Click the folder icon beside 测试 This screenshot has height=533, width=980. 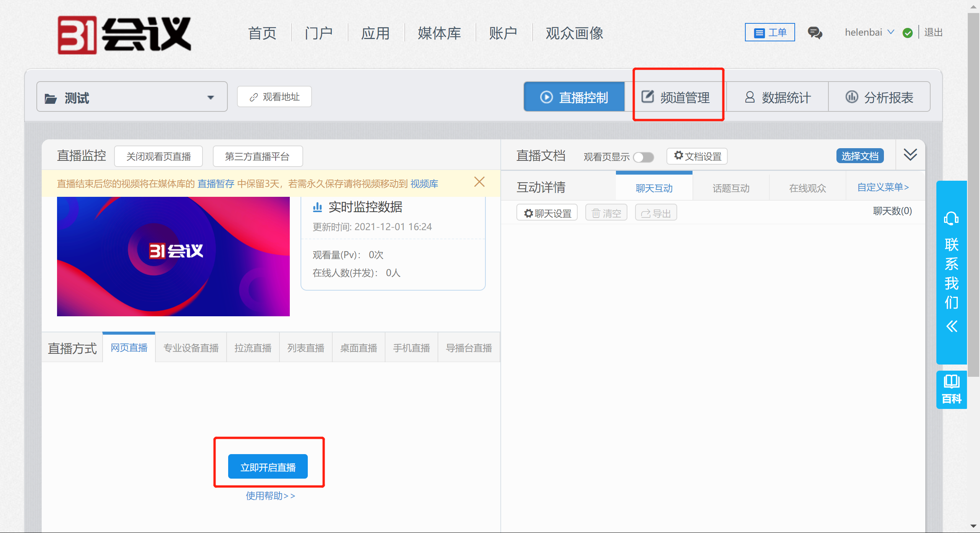point(51,98)
